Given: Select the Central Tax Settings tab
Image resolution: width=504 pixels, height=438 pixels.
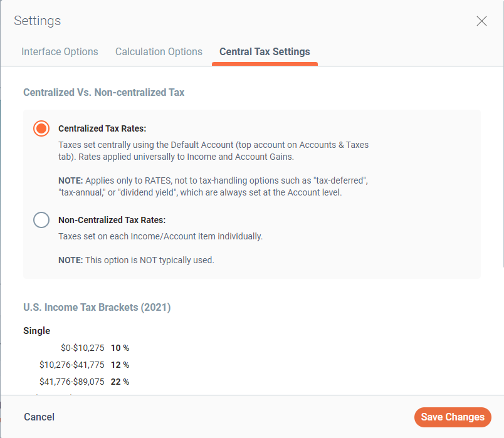Looking at the screenshot, I should tap(265, 51).
